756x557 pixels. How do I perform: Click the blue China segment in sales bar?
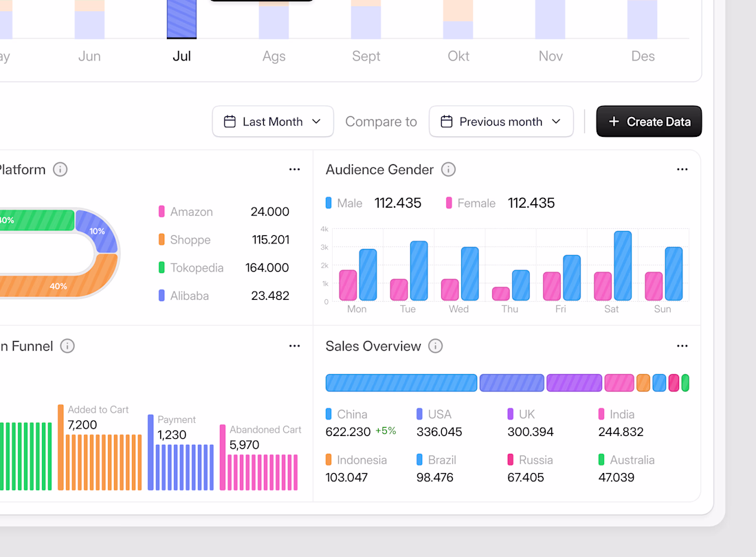(401, 383)
